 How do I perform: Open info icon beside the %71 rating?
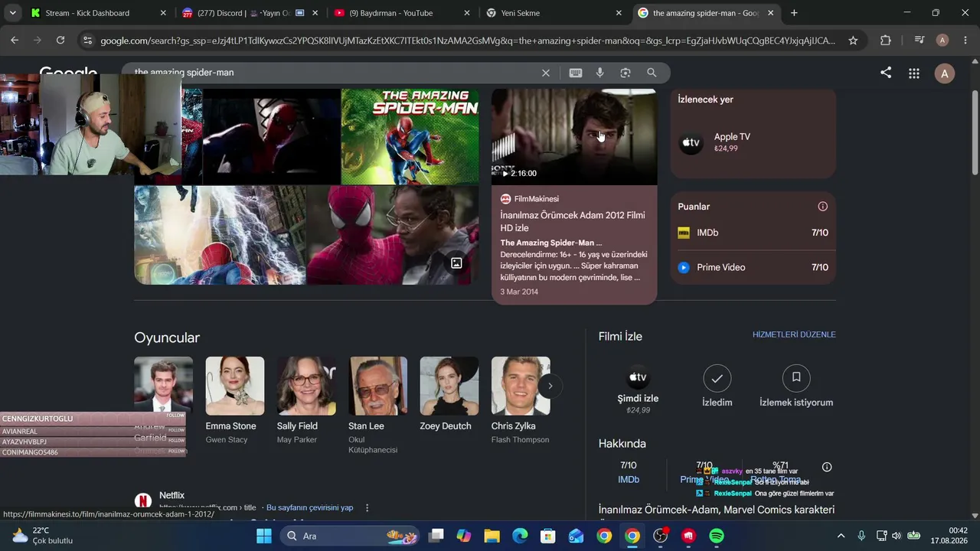[827, 467]
